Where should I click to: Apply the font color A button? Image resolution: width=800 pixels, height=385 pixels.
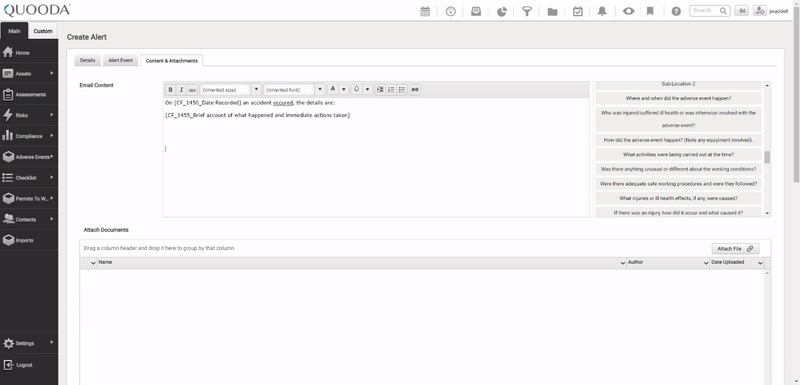333,89
